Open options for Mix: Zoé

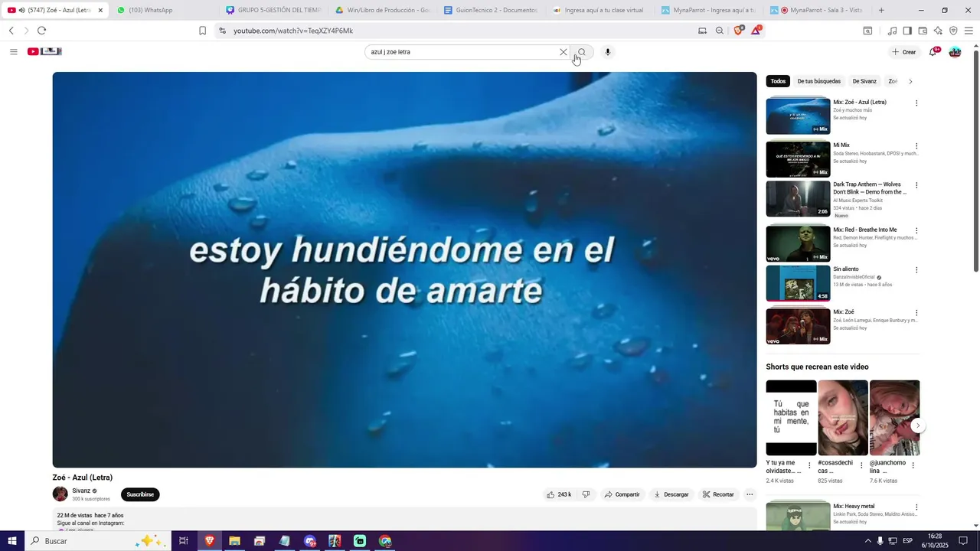(916, 313)
